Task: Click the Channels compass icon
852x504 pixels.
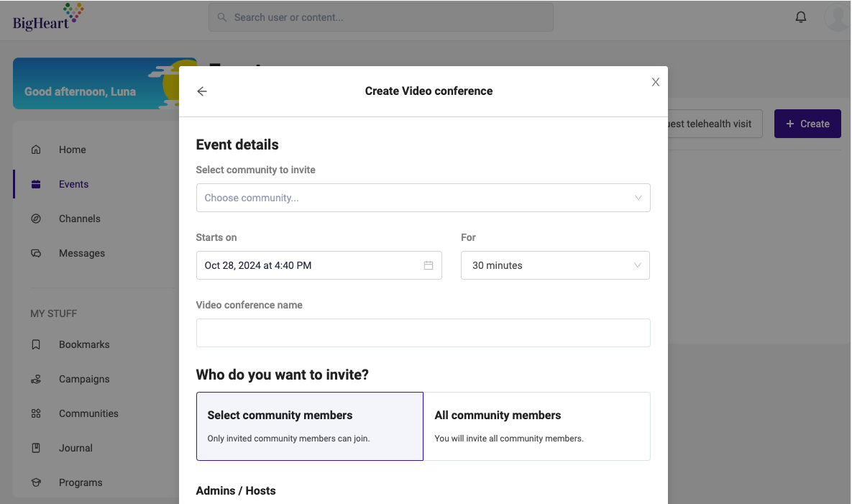Action: [x=36, y=219]
